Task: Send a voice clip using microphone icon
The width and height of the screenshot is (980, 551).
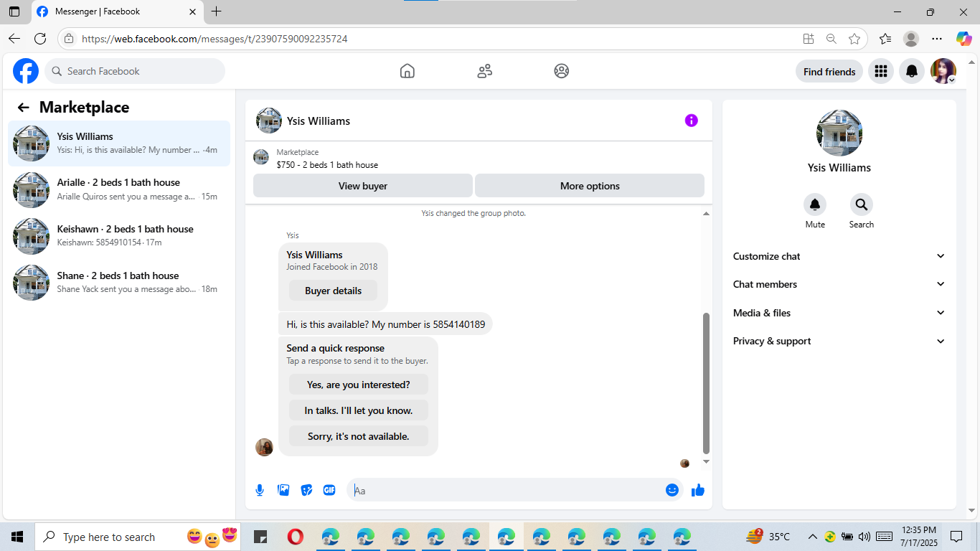Action: (260, 490)
